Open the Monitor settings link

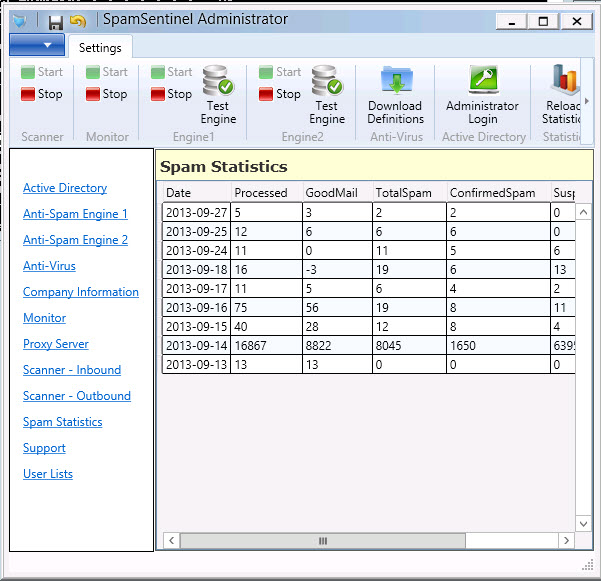pyautogui.click(x=44, y=318)
